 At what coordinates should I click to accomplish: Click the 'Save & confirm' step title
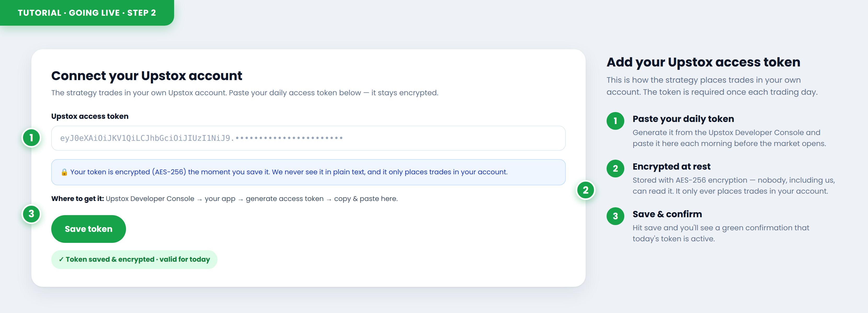(x=667, y=214)
